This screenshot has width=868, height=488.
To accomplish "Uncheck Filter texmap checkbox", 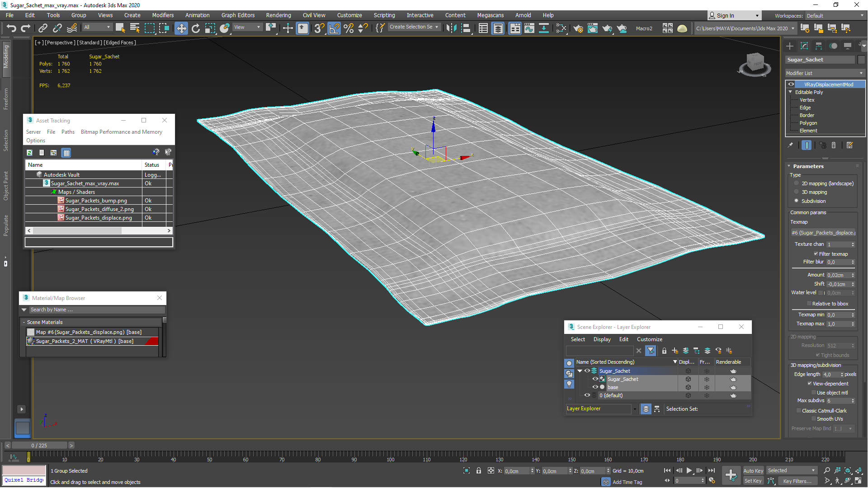I will 816,254.
